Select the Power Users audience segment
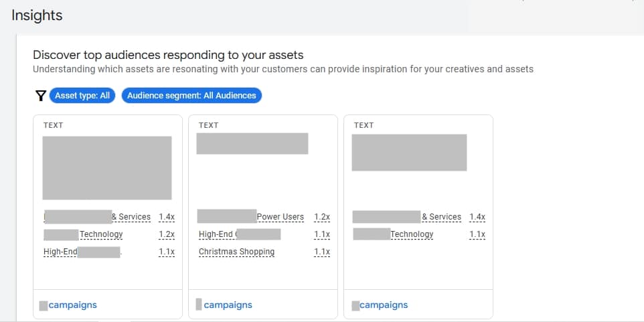 click(x=280, y=217)
